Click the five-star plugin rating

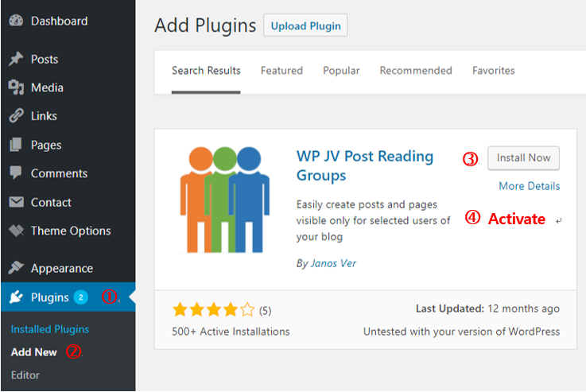[x=213, y=310]
